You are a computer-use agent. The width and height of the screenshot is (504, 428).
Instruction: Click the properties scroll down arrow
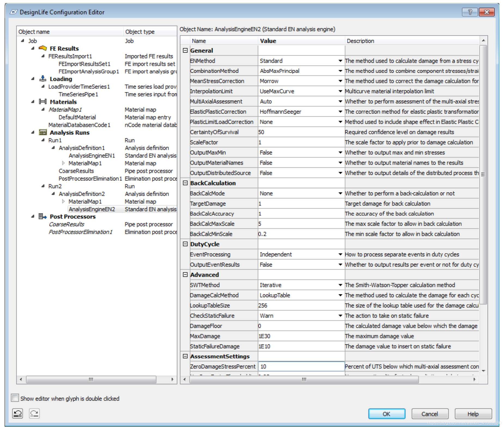tap(483, 371)
